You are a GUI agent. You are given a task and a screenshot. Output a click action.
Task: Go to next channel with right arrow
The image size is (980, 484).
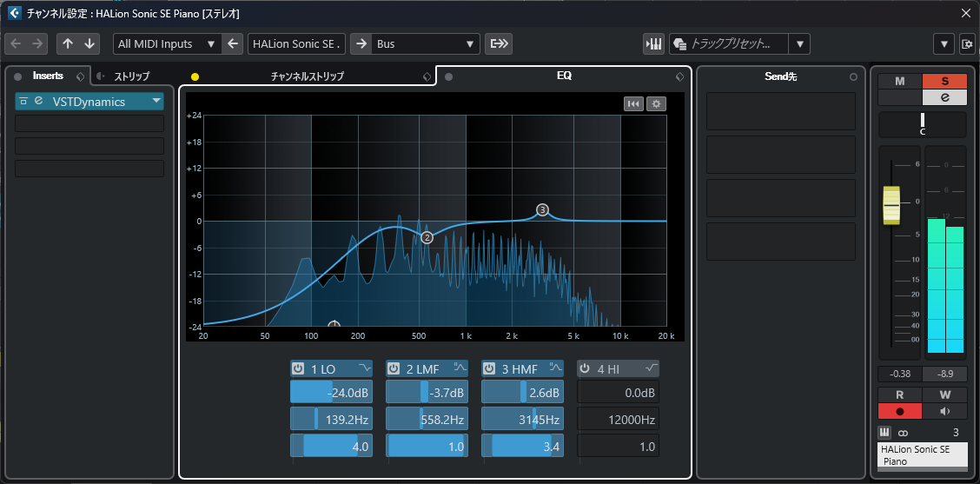click(37, 43)
